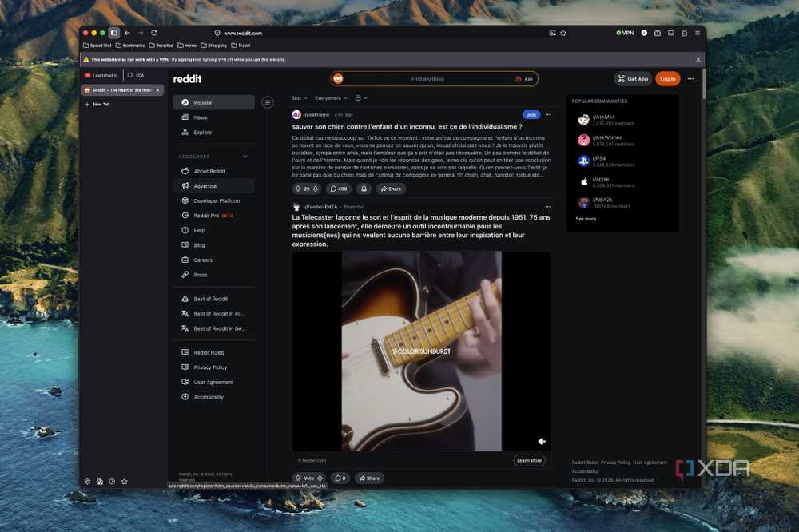Reload the page with the refresh icon
Viewport: 799px width, 532px height.
click(154, 33)
